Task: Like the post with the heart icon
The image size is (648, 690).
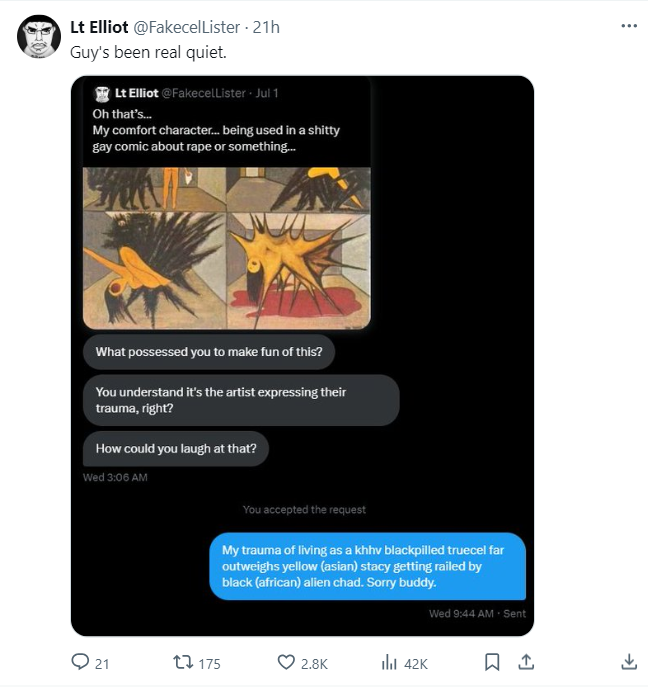Action: [286, 662]
